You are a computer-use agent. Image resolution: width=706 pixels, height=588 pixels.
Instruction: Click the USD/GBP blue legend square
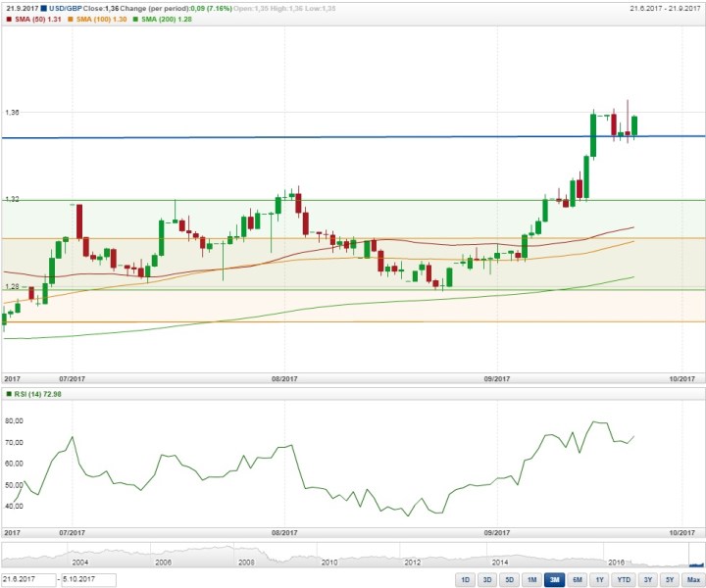coord(43,8)
